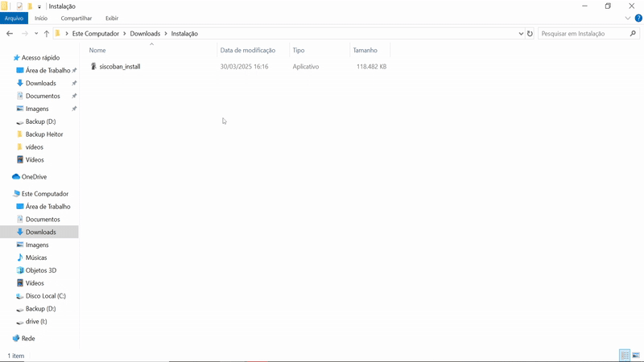Switch to large icons view layout
The image size is (644, 362).
pos(636,356)
